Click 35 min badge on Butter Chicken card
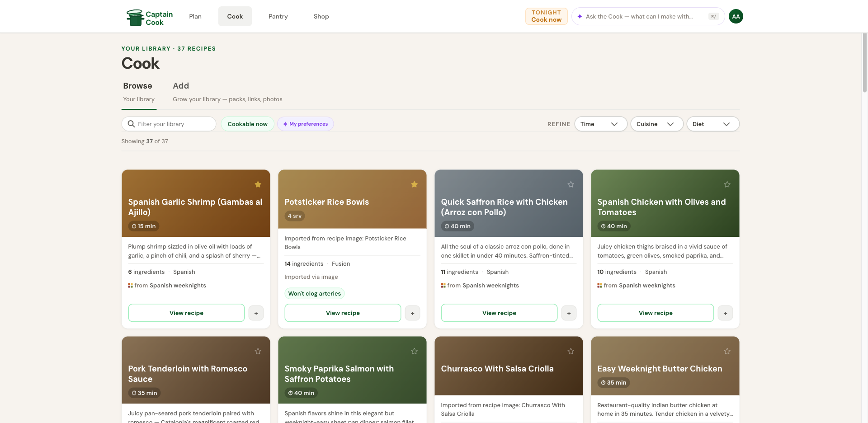 613,383
